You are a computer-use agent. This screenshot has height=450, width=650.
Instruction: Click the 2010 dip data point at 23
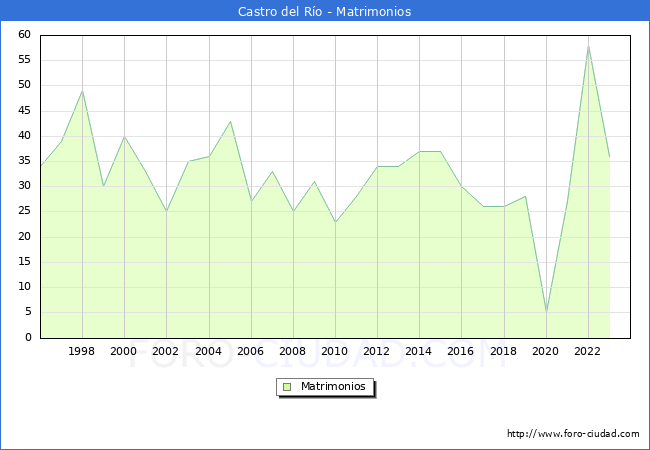[335, 222]
